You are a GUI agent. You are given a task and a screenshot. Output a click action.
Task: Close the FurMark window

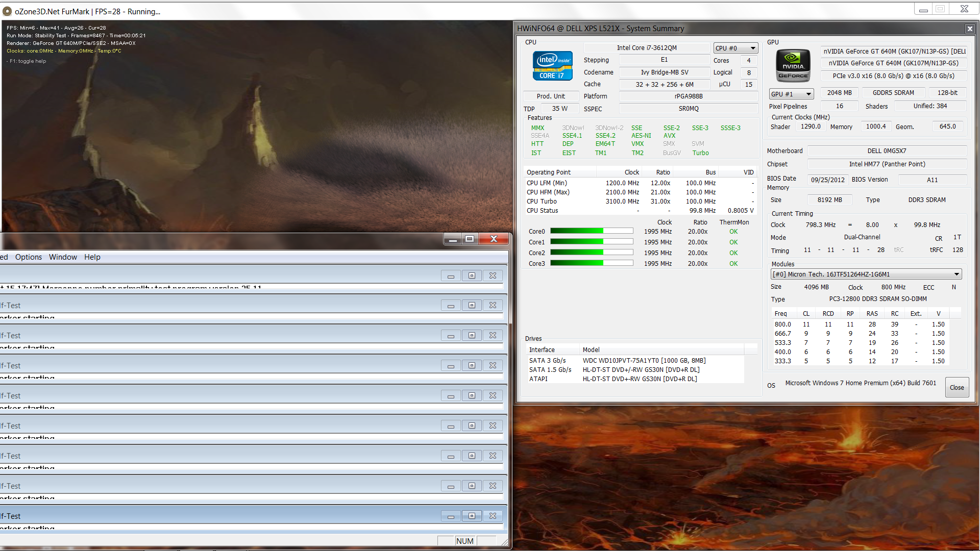pyautogui.click(x=964, y=9)
